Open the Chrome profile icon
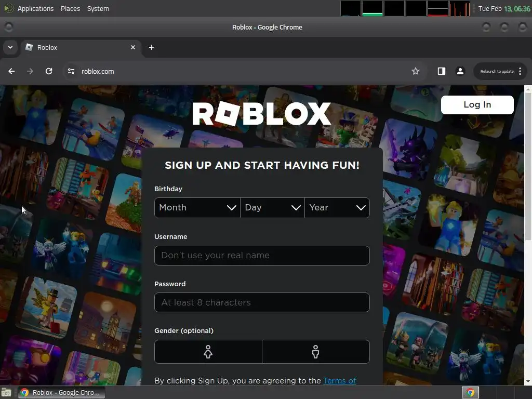This screenshot has height=399, width=532. tap(460, 71)
